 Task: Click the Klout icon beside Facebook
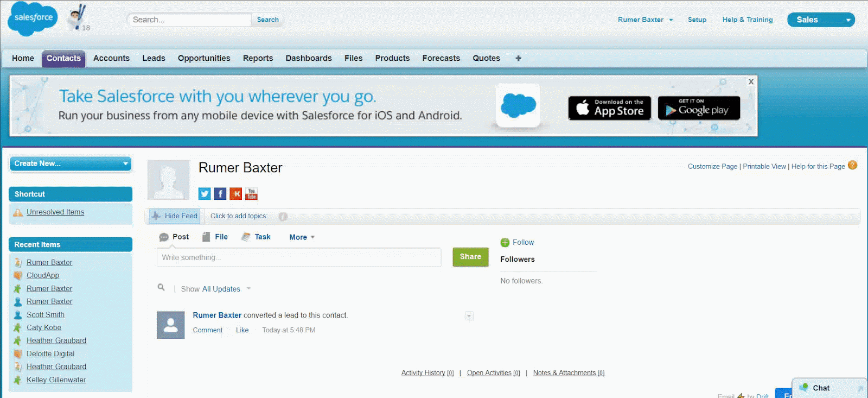pyautogui.click(x=236, y=194)
